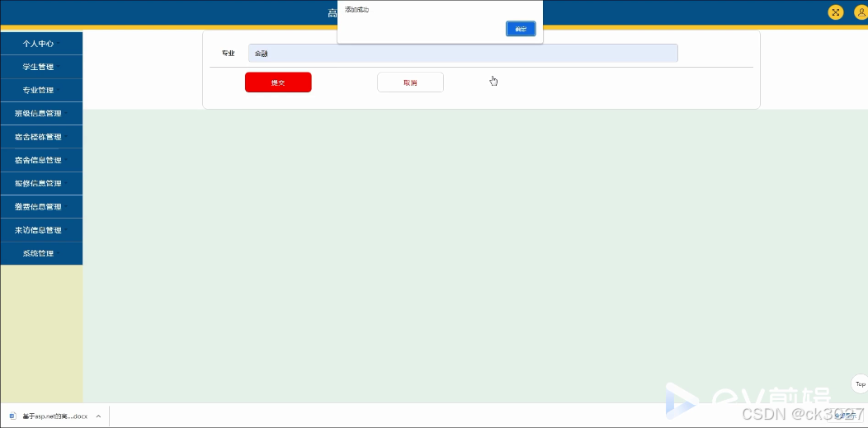Expand the 来访信息管理 menu
The width and height of the screenshot is (868, 428).
pos(41,229)
